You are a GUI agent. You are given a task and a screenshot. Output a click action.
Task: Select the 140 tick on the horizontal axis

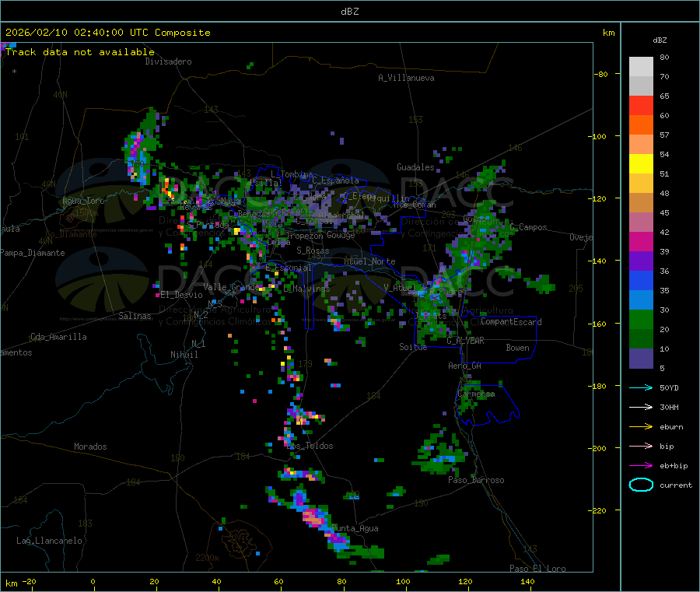pyautogui.click(x=527, y=581)
